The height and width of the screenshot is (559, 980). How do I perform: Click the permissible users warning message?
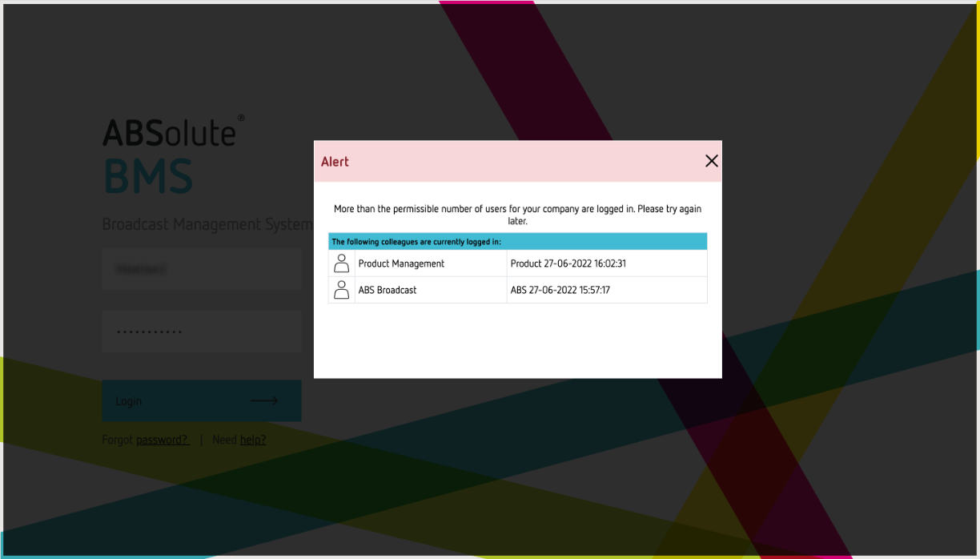click(x=517, y=215)
